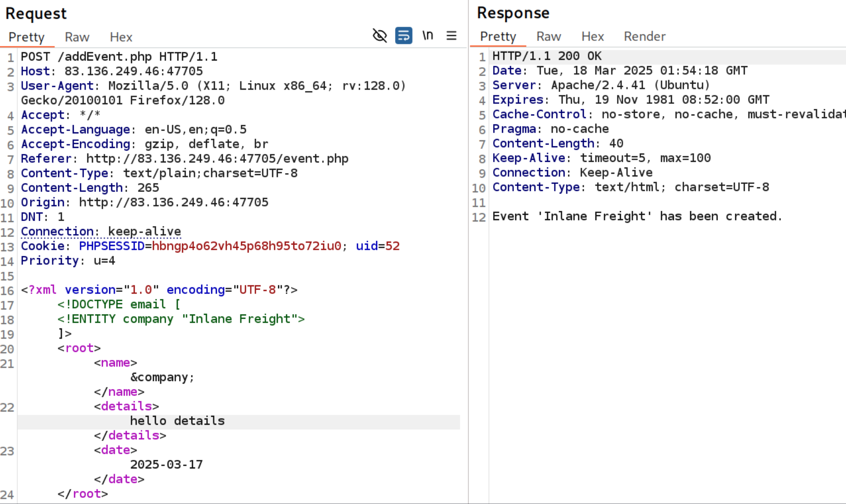The width and height of the screenshot is (846, 504).
Task: Open the Request hamburger options menu
Action: pos(451,36)
